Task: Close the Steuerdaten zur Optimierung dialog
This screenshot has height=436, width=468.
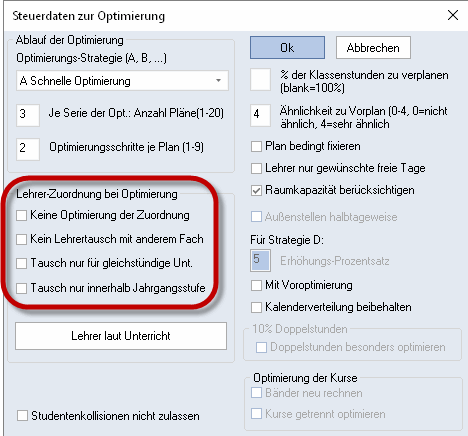Action: 453,15
